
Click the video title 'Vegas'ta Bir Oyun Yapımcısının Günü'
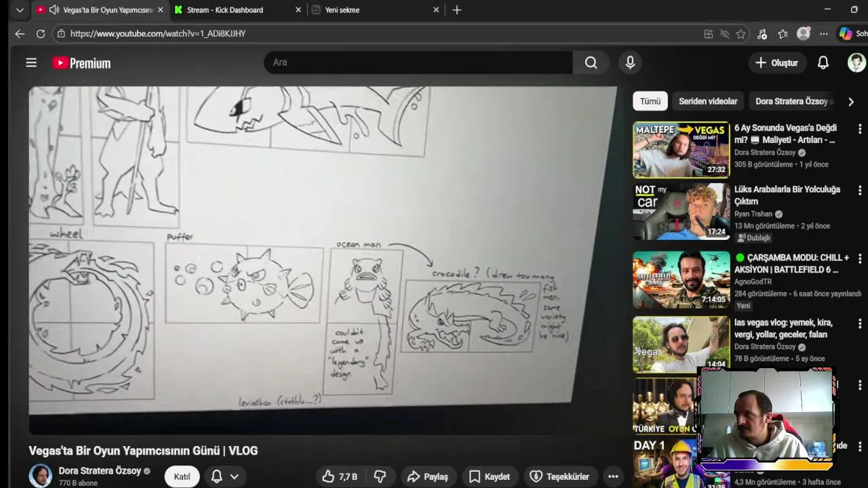point(143,451)
